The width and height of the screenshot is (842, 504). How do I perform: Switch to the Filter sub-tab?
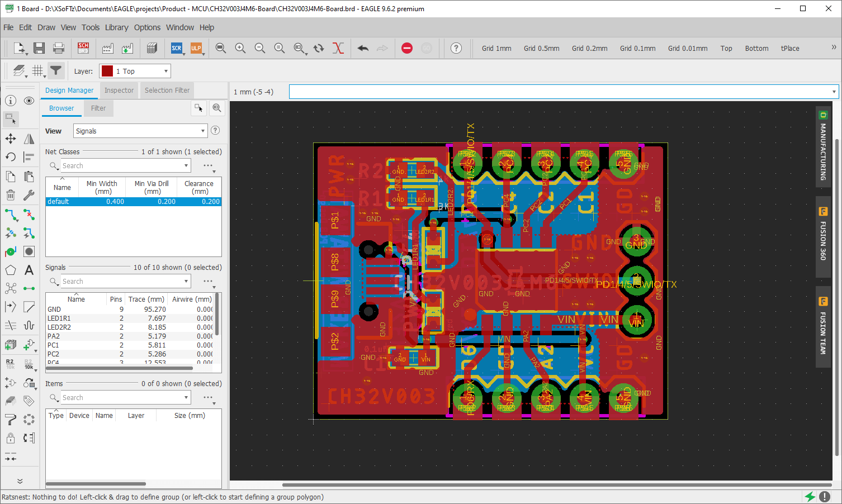(x=98, y=108)
